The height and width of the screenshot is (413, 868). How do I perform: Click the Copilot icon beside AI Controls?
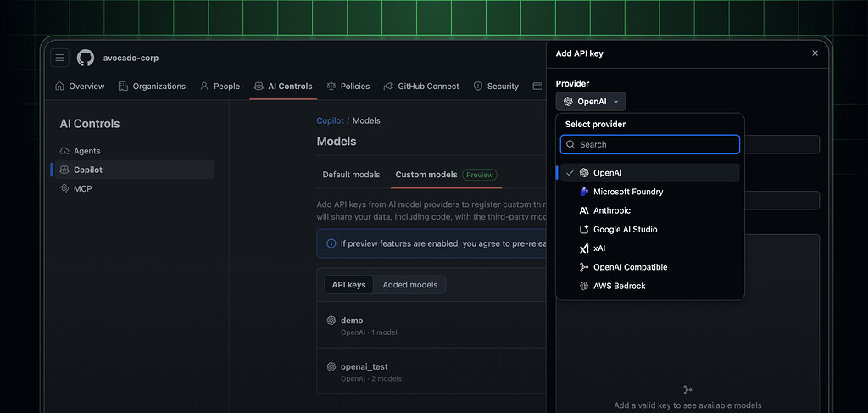point(259,87)
